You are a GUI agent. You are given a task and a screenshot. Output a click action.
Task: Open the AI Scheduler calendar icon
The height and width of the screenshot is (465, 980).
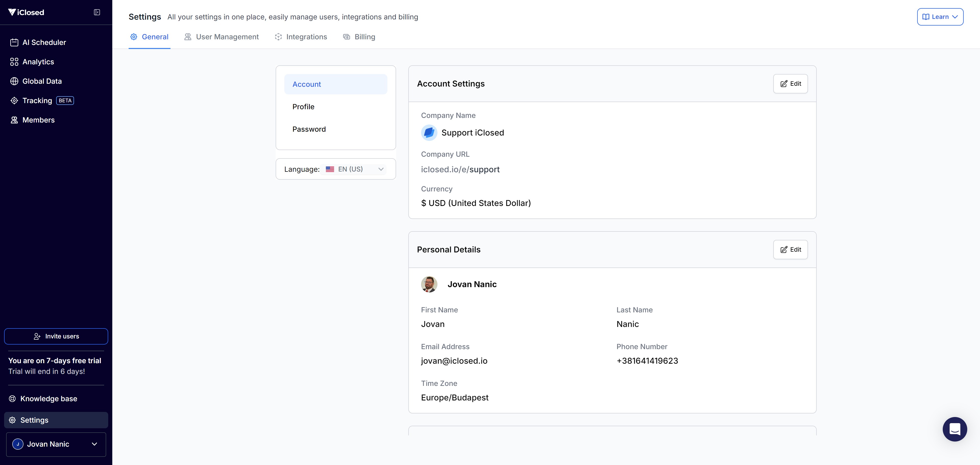tap(14, 43)
